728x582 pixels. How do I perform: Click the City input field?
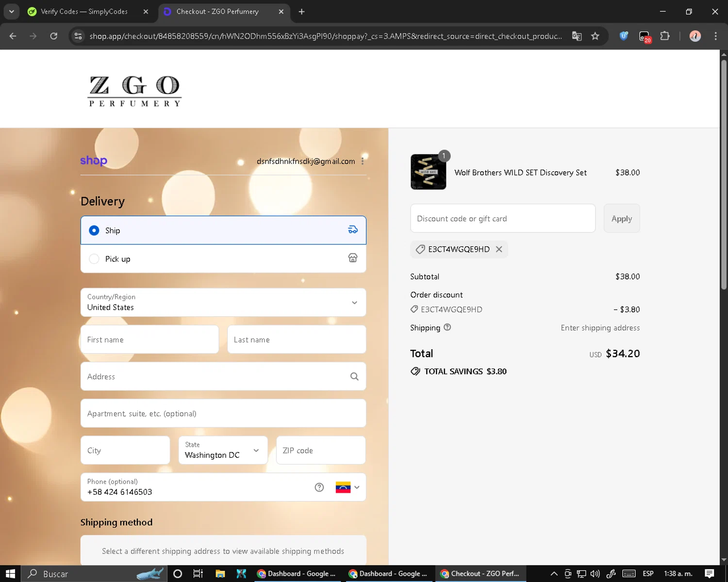(x=125, y=450)
